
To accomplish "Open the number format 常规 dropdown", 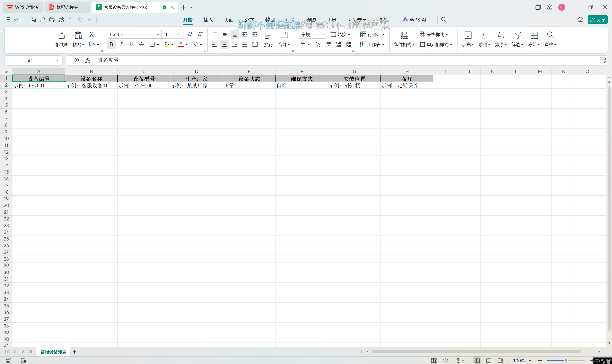I will point(323,35).
